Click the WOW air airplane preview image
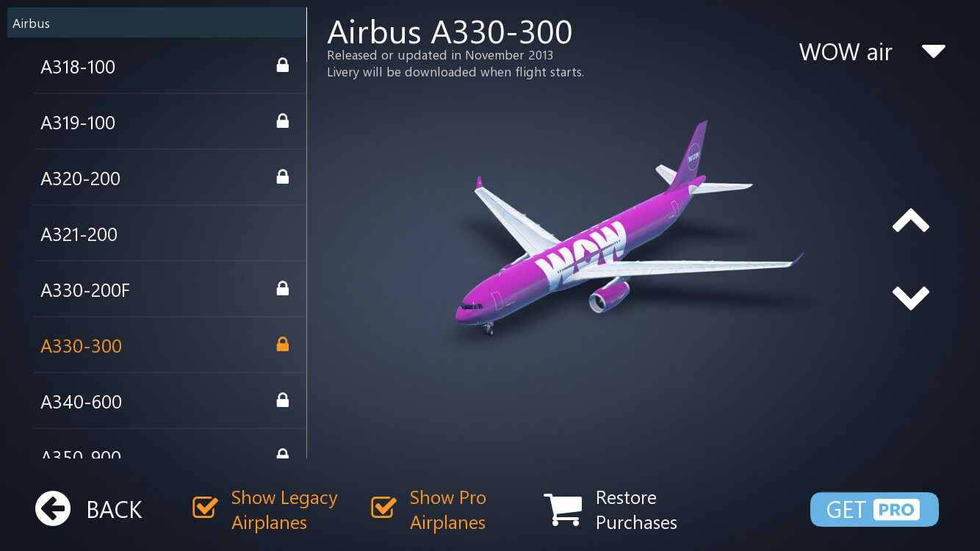 pyautogui.click(x=628, y=228)
